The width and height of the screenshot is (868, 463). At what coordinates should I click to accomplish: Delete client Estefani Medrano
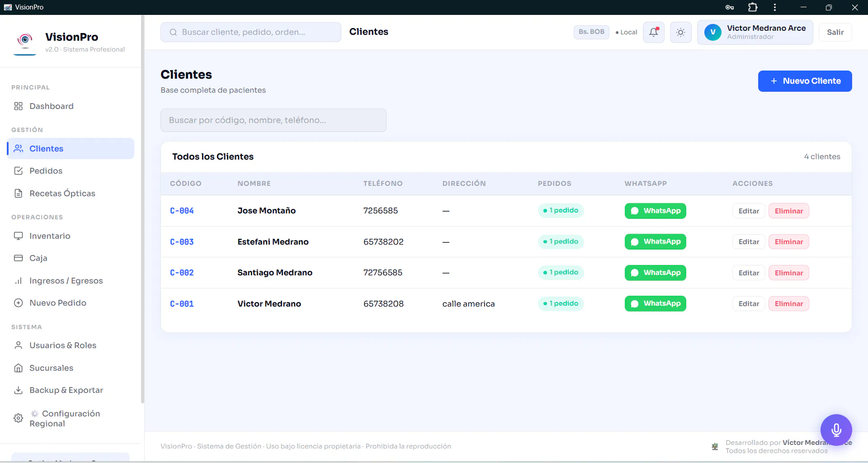pyautogui.click(x=789, y=242)
